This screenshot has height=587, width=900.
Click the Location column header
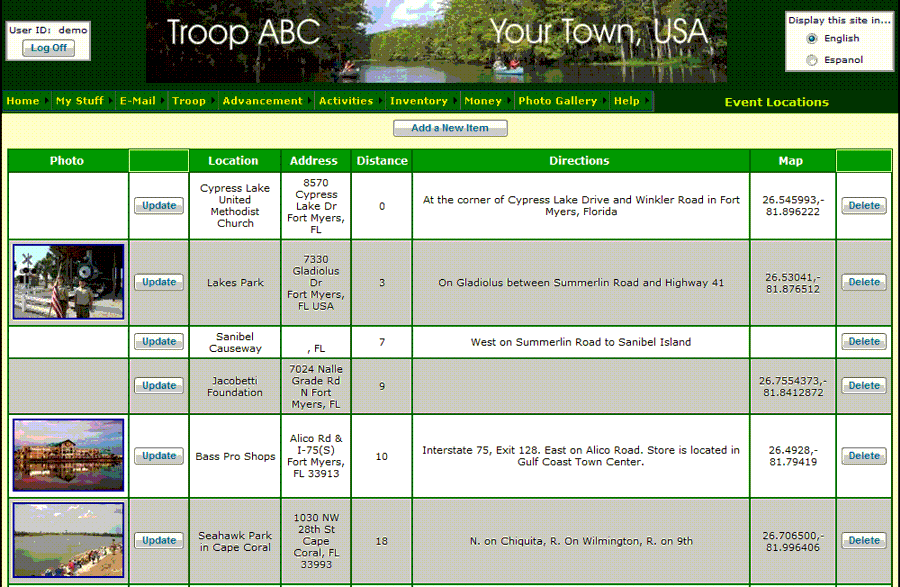tap(234, 161)
